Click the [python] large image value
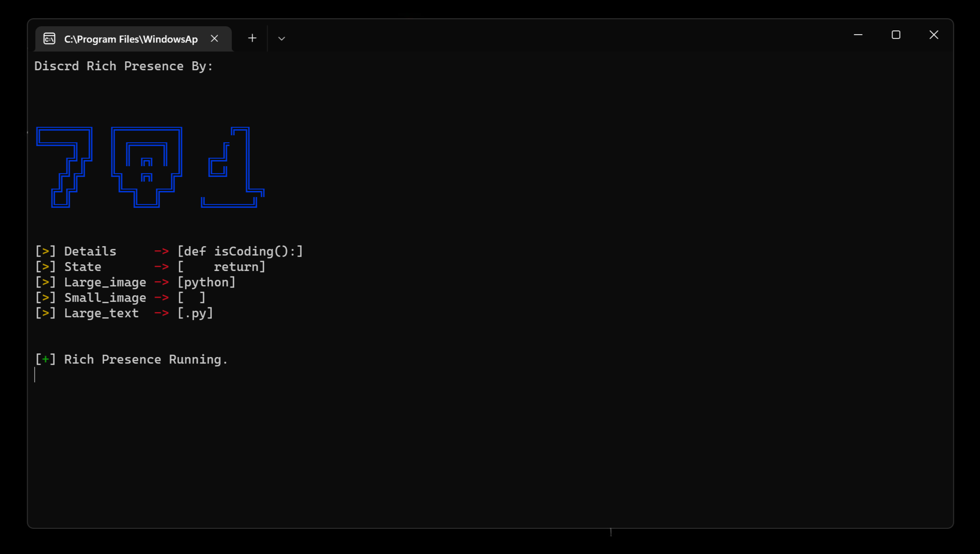 [207, 282]
